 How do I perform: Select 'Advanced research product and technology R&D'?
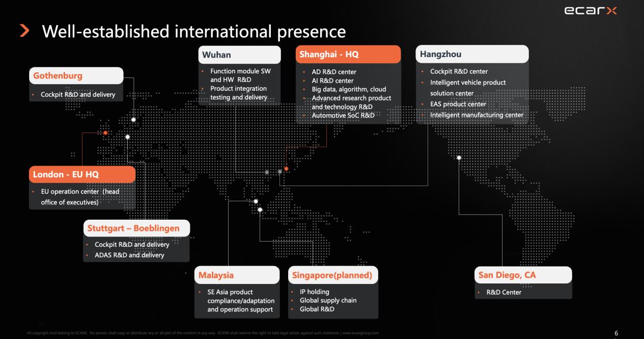(x=351, y=102)
